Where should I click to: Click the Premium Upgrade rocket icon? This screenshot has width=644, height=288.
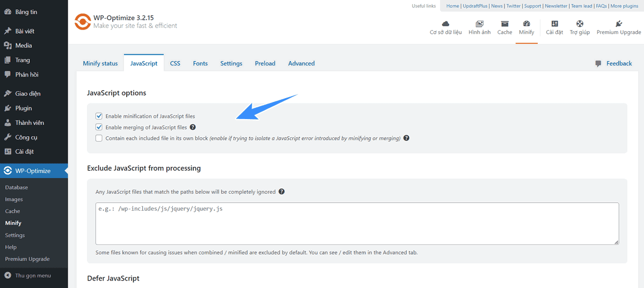[x=619, y=24]
